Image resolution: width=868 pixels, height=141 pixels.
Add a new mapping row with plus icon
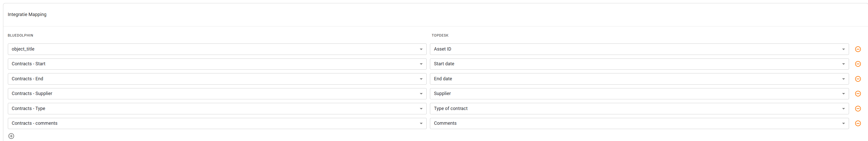pos(11,136)
